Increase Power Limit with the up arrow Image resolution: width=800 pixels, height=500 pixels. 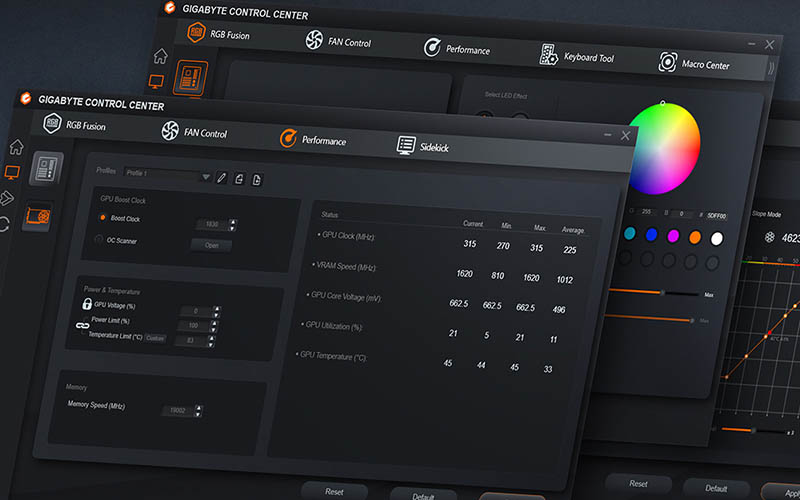(x=214, y=323)
